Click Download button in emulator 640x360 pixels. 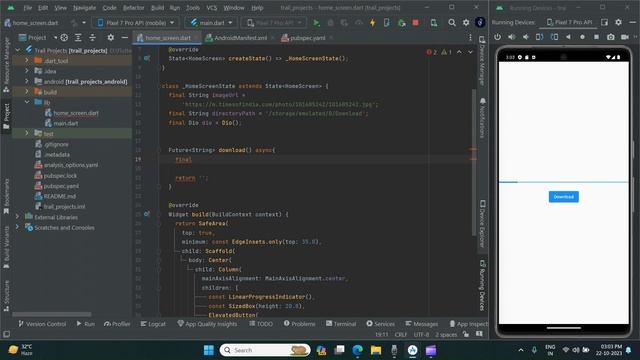[563, 197]
